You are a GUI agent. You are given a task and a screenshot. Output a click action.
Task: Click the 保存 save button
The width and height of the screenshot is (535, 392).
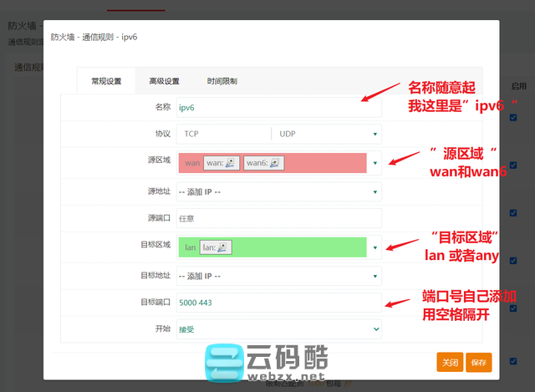pyautogui.click(x=479, y=362)
